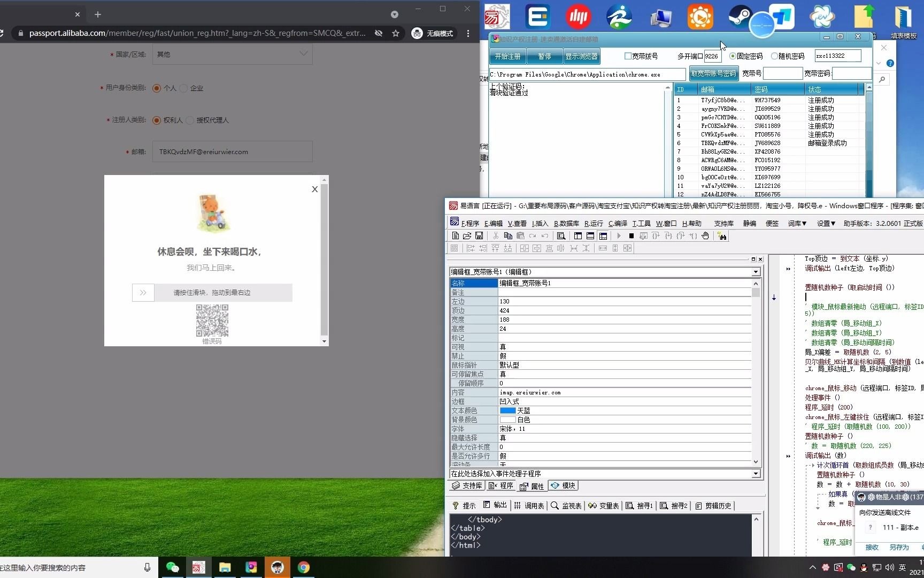Open the 国家/区域 dropdown showing 其他

[233, 54]
